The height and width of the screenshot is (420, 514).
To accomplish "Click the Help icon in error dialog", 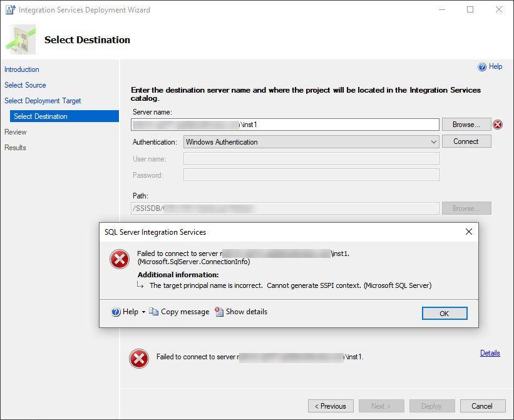I will click(x=116, y=312).
